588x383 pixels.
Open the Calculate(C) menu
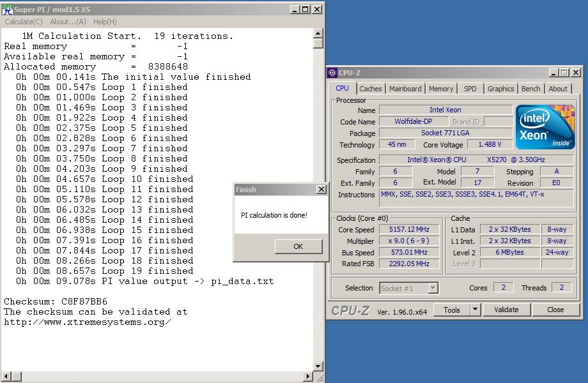24,22
